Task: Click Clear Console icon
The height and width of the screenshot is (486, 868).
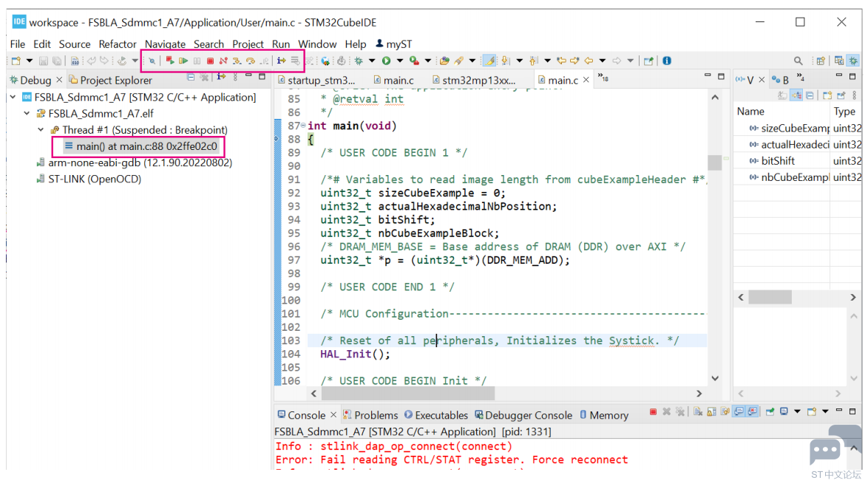Action: [x=697, y=412]
